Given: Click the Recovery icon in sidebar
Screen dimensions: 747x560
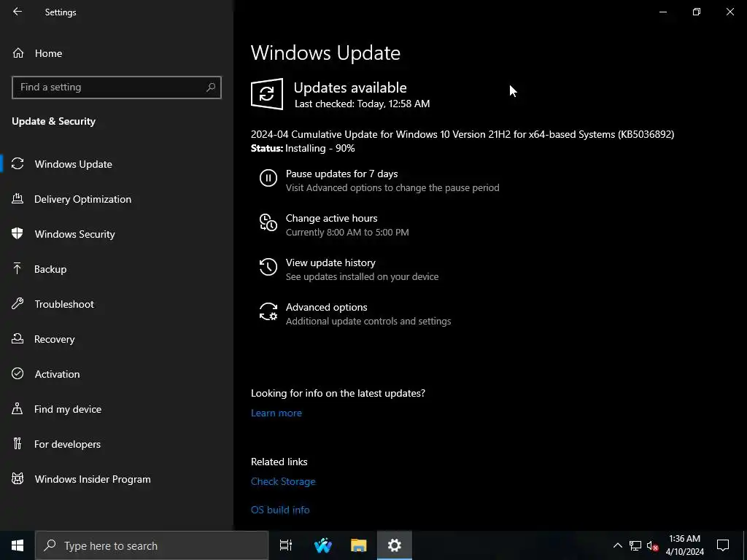Looking at the screenshot, I should pyautogui.click(x=18, y=338).
